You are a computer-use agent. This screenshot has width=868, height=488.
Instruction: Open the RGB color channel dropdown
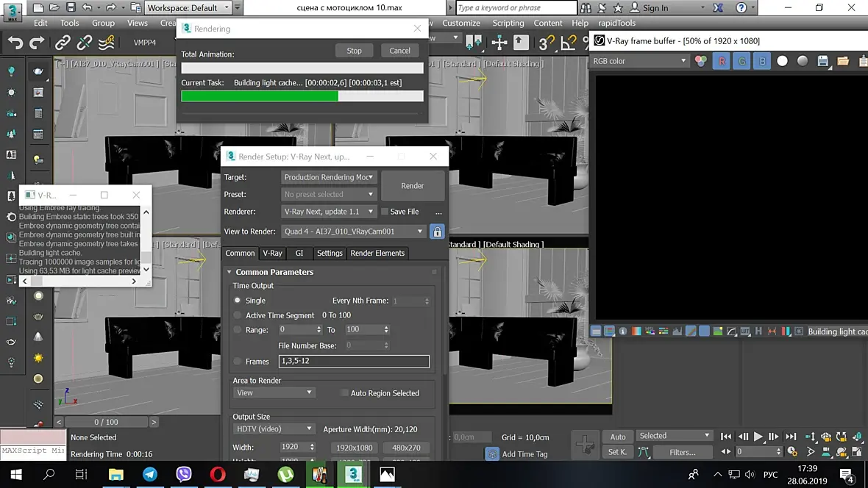point(639,61)
